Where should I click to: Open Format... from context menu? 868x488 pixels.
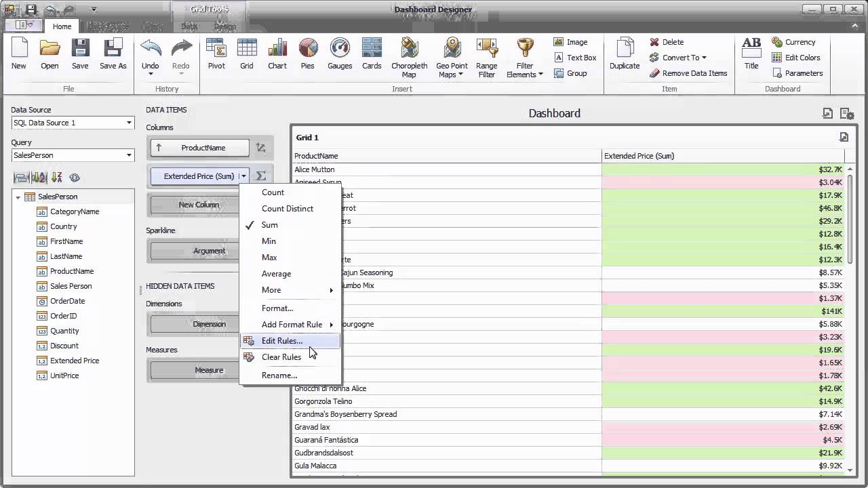[290, 308]
